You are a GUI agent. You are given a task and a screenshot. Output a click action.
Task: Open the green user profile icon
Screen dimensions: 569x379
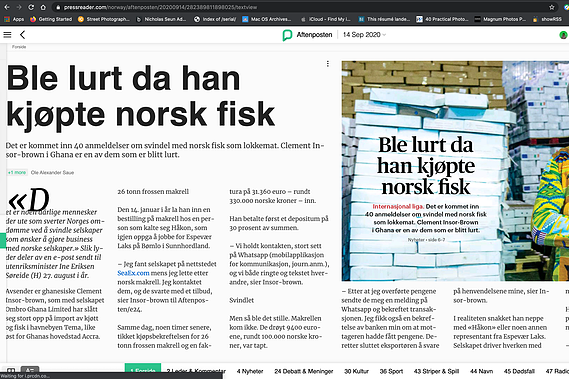click(563, 35)
